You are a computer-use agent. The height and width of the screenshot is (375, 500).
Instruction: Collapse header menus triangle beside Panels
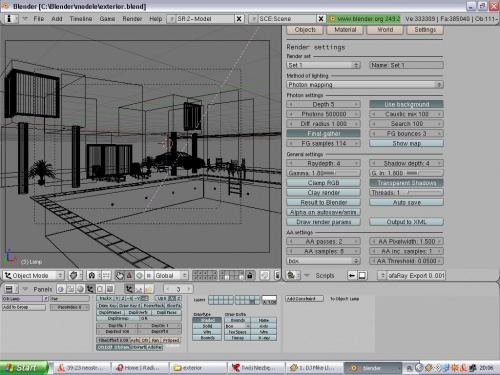25,289
